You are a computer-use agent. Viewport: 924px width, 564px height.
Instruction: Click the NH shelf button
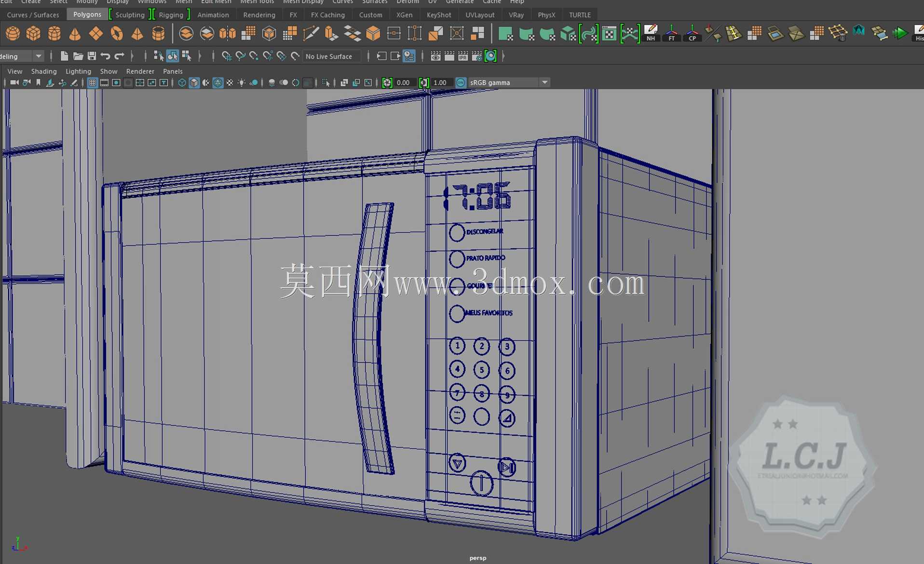[651, 34]
